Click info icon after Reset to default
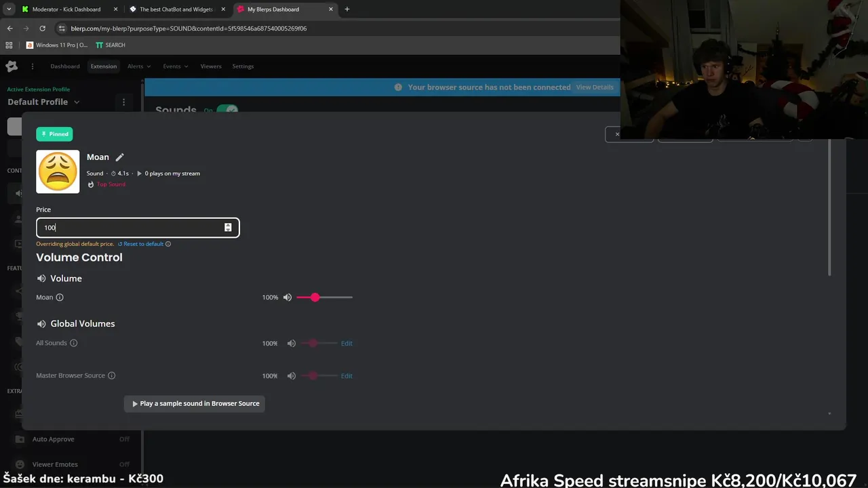 tap(168, 244)
